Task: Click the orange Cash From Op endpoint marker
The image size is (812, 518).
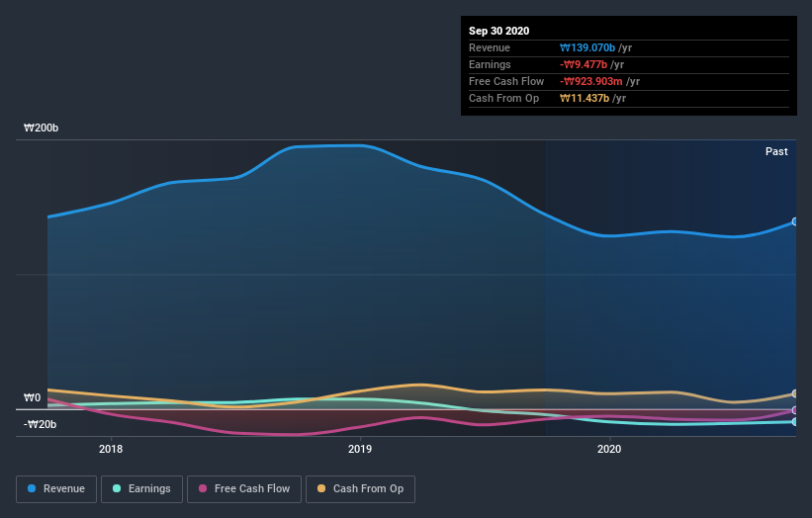Action: [795, 393]
